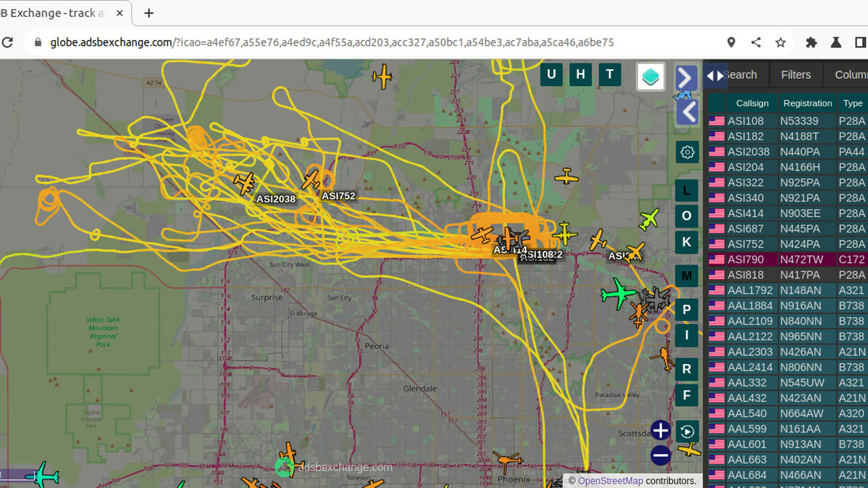Click the ASI204 row
Screen dimensions: 868x488
(x=787, y=167)
